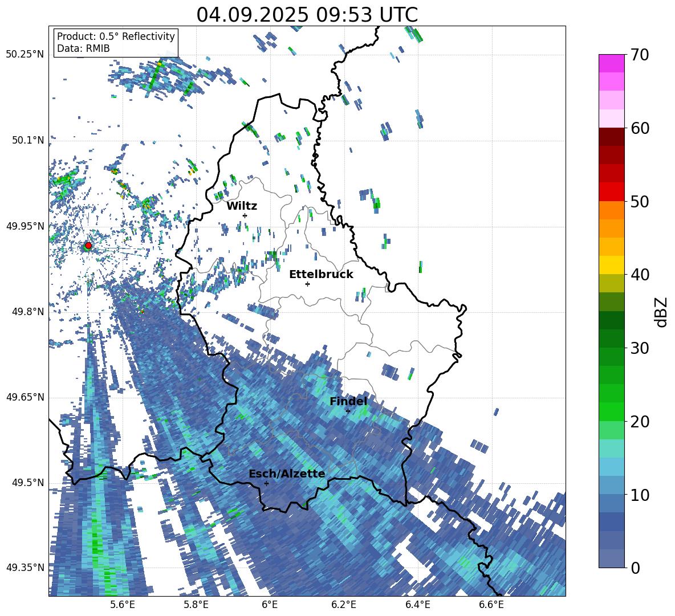Image resolution: width=675 pixels, height=616 pixels.
Task: Click the dark green colorbar segment near 33
Action: 611,320
